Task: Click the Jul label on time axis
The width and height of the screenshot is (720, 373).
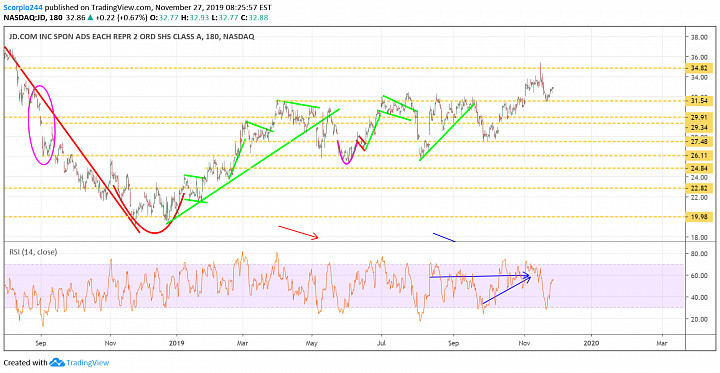Action: tap(381, 342)
